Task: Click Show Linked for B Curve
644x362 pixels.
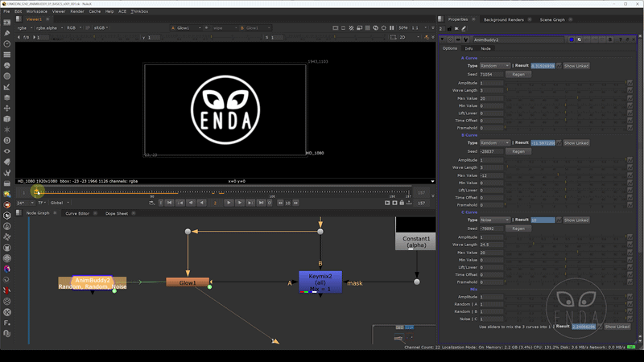Action: [x=576, y=143]
